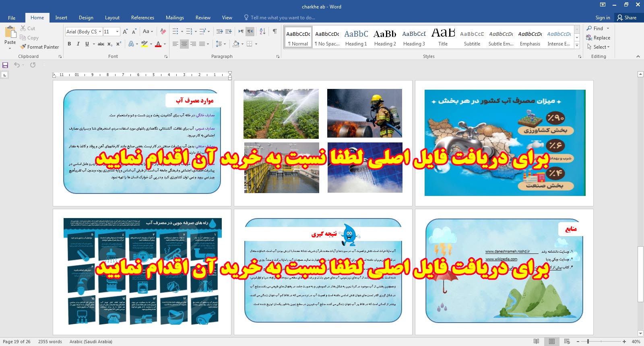Viewport: 644px width, 346px height.
Task: Expand the bullets list dropdown arrow
Action: point(182,31)
